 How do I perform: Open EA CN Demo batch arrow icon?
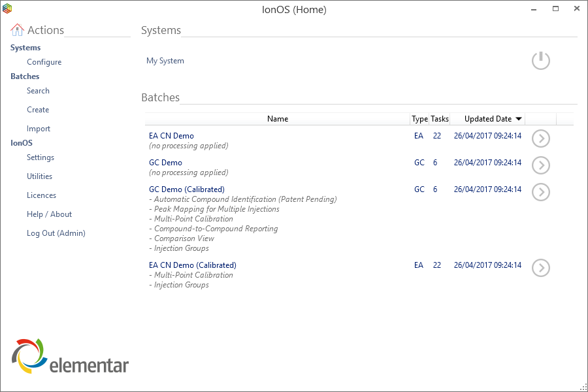tap(540, 139)
